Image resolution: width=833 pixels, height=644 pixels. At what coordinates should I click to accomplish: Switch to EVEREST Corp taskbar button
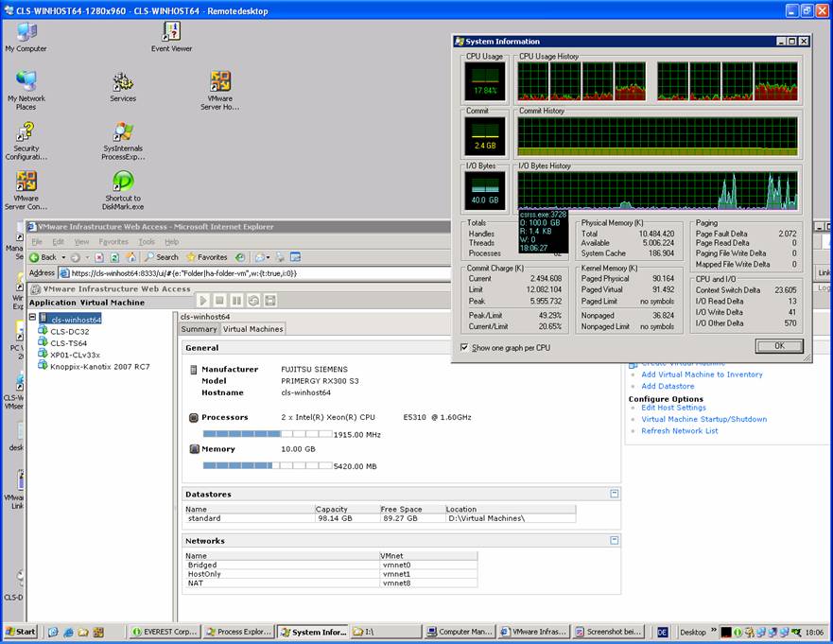tap(165, 632)
